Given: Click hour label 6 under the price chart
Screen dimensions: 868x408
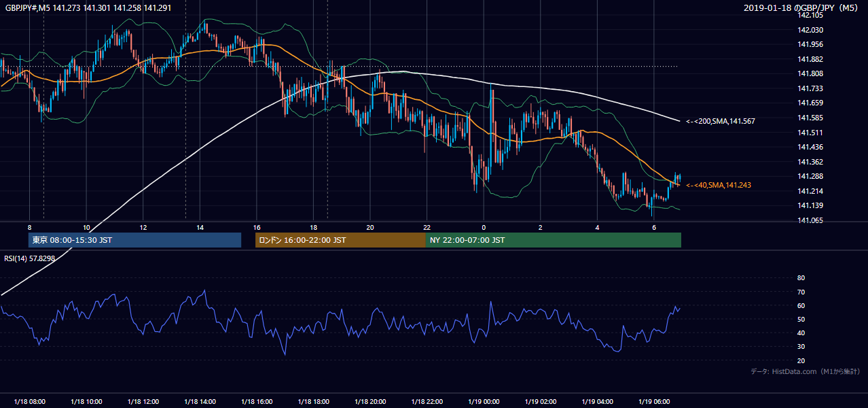Looking at the screenshot, I should click(x=653, y=227).
